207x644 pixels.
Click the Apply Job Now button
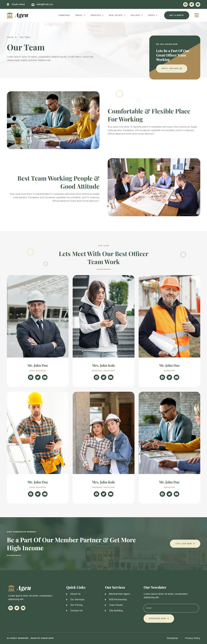point(172,69)
